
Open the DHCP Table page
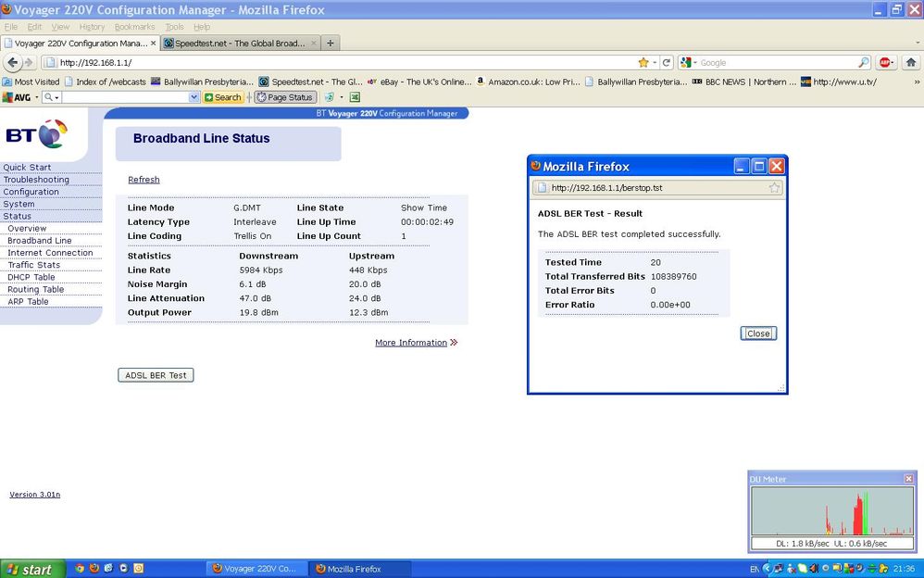(31, 277)
